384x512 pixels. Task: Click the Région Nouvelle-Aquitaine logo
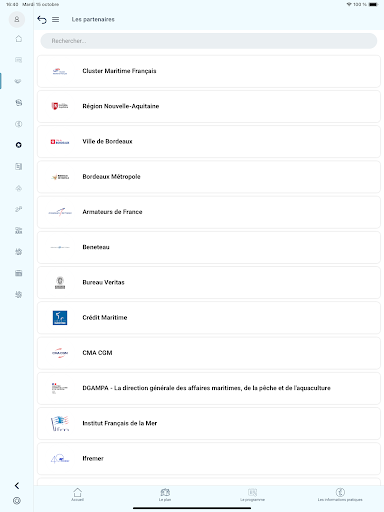coord(60,106)
